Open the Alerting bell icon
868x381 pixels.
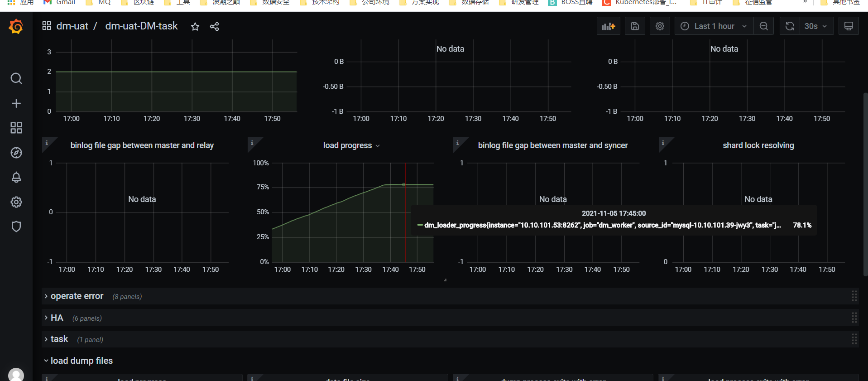tap(16, 177)
